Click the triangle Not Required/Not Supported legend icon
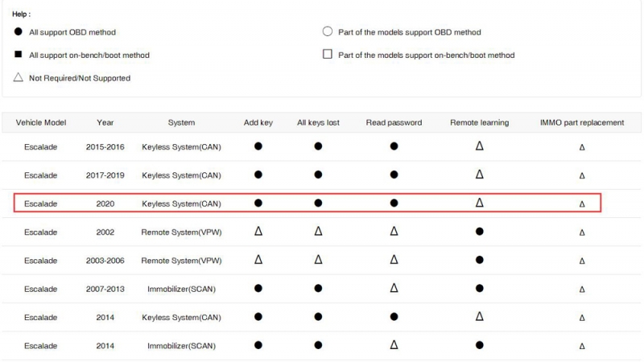Image resolution: width=644 pixels, height=362 pixels. pyautogui.click(x=18, y=77)
